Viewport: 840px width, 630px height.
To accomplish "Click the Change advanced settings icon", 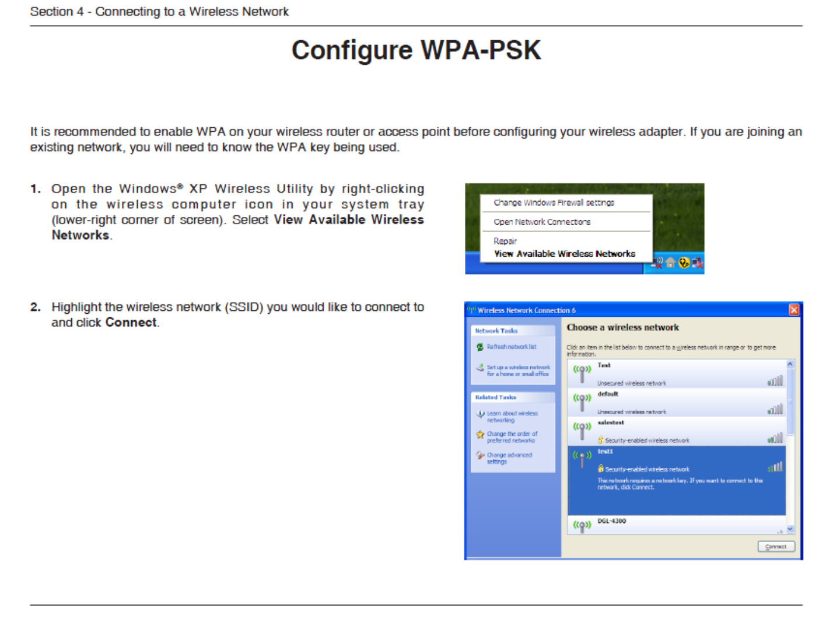I will 480,456.
